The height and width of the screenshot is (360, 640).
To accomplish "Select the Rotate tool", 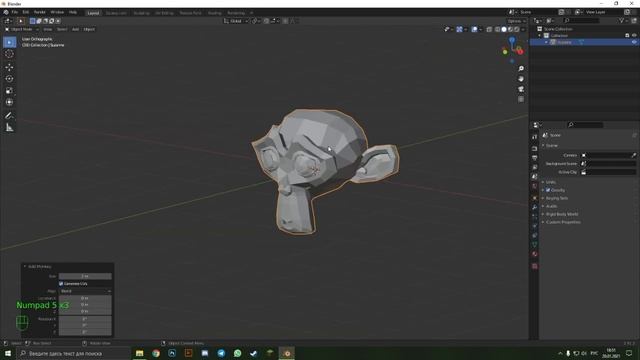I will 9,79.
